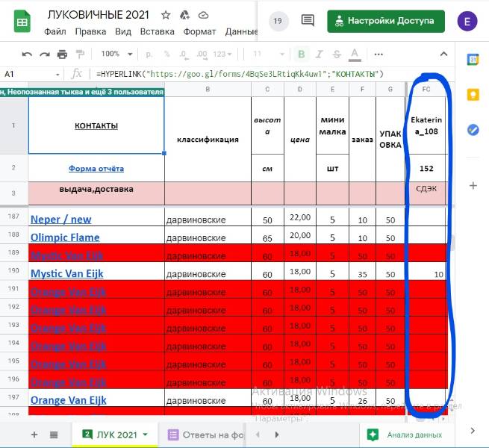Star the ЛУКОВИЧНЫЕ 2021 document
This screenshot has height=448, width=489.
coord(166,15)
